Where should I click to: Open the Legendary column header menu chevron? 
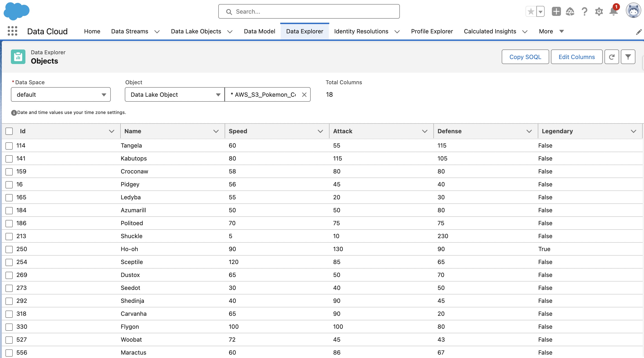point(633,131)
